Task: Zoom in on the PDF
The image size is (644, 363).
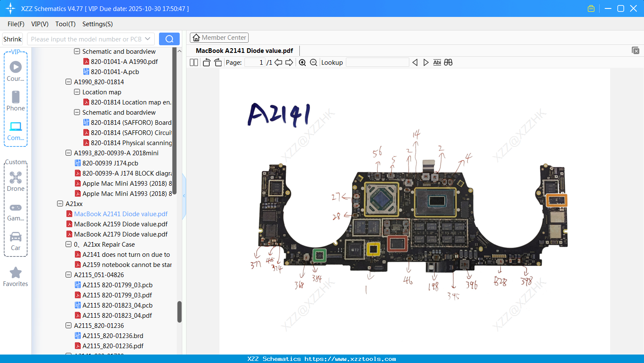Action: (x=302, y=63)
